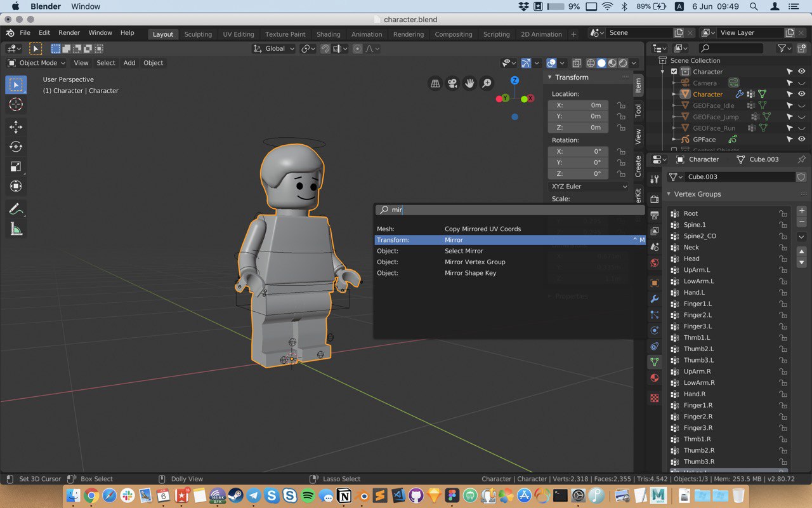
Task: Toggle lock on Location X
Action: click(x=621, y=105)
